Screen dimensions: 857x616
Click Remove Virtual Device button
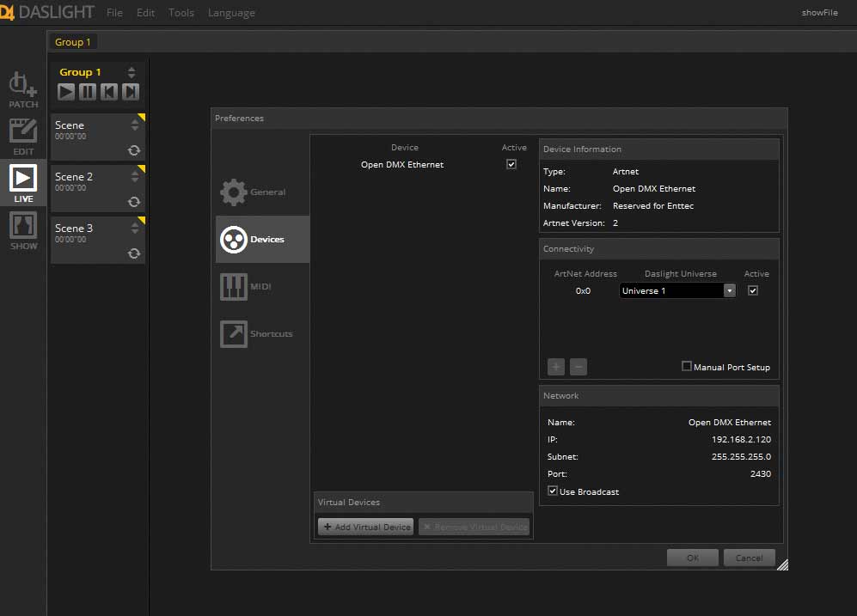coord(474,527)
